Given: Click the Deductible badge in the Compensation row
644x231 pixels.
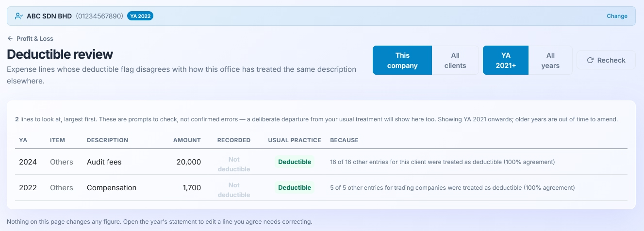Looking at the screenshot, I should (x=295, y=188).
